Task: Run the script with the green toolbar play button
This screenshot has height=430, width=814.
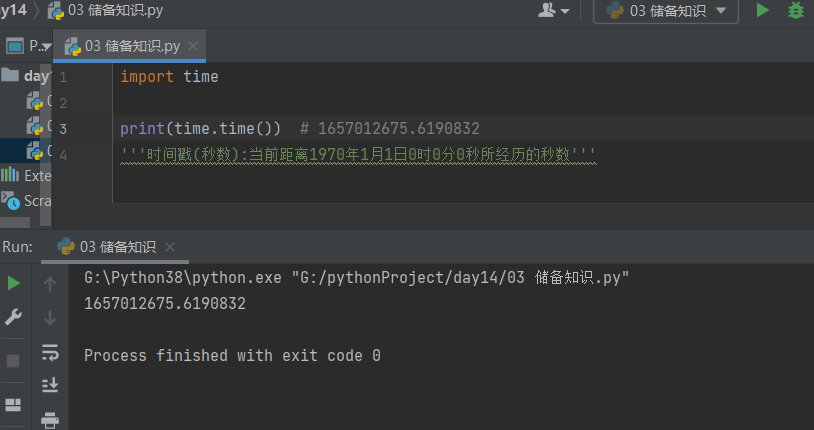Action: (x=763, y=11)
